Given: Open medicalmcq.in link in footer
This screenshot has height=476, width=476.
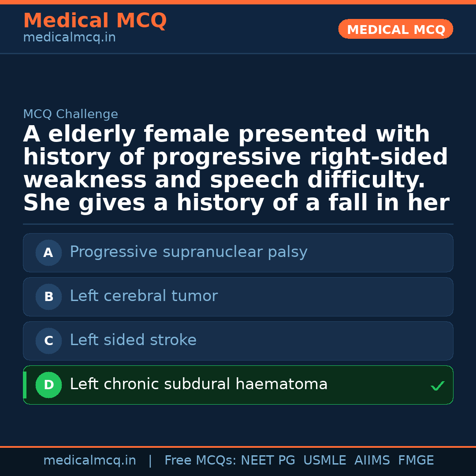Looking at the screenshot, I should coord(89,461).
